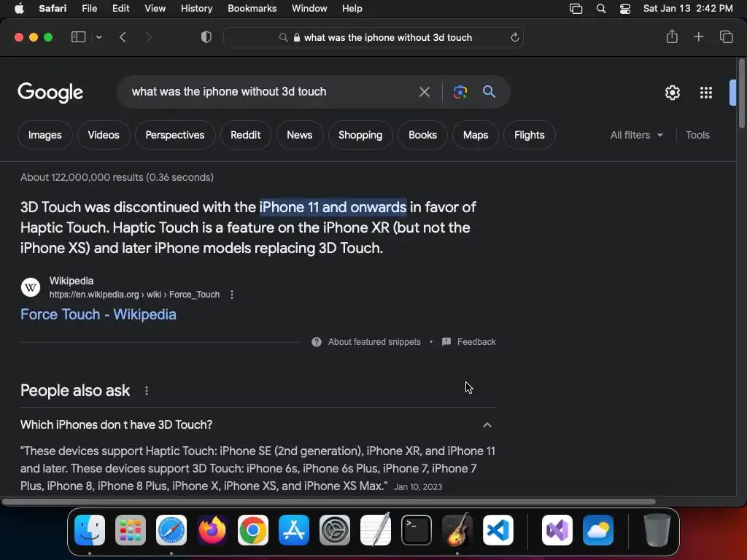Switch to the Reddit filter

(245, 135)
